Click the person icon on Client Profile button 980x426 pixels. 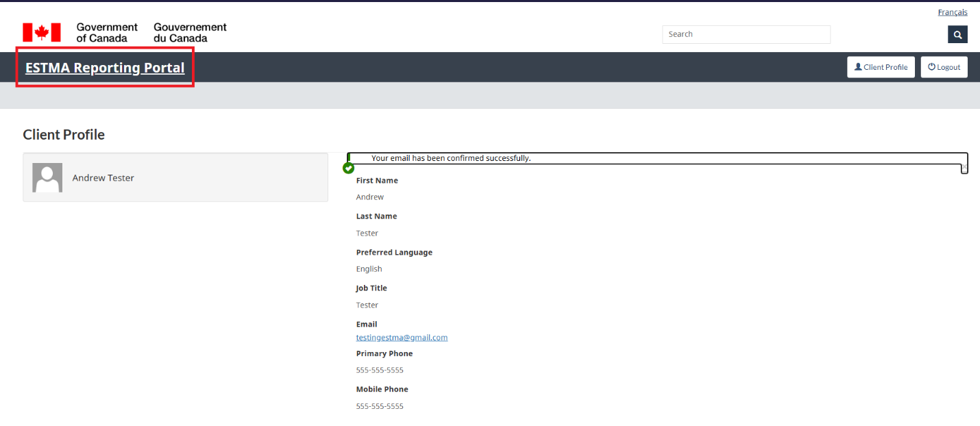857,66
